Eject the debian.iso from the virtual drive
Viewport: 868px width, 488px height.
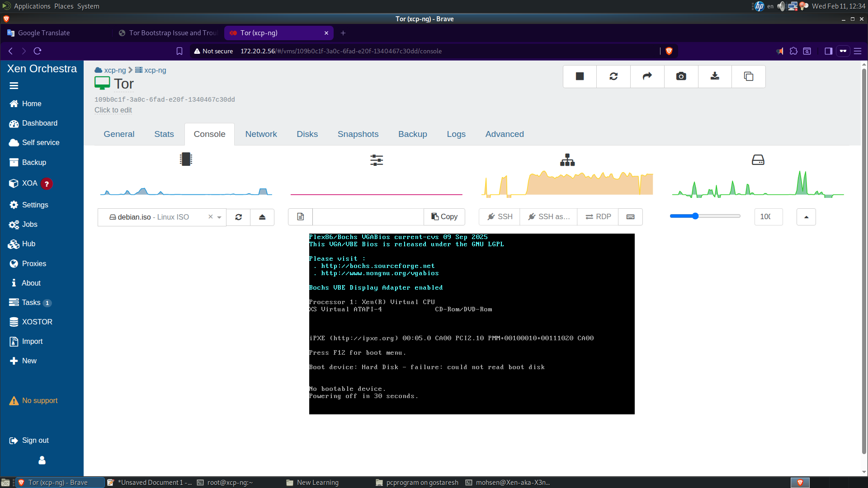(262, 217)
